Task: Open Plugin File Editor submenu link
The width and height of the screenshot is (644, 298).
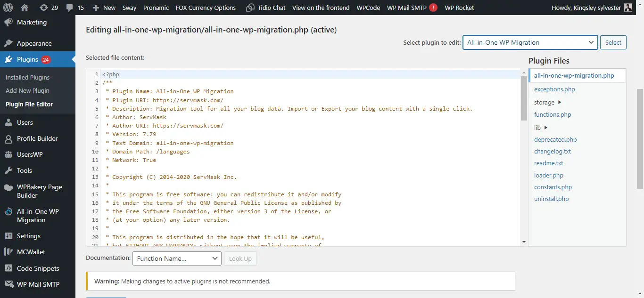Action: tap(29, 104)
